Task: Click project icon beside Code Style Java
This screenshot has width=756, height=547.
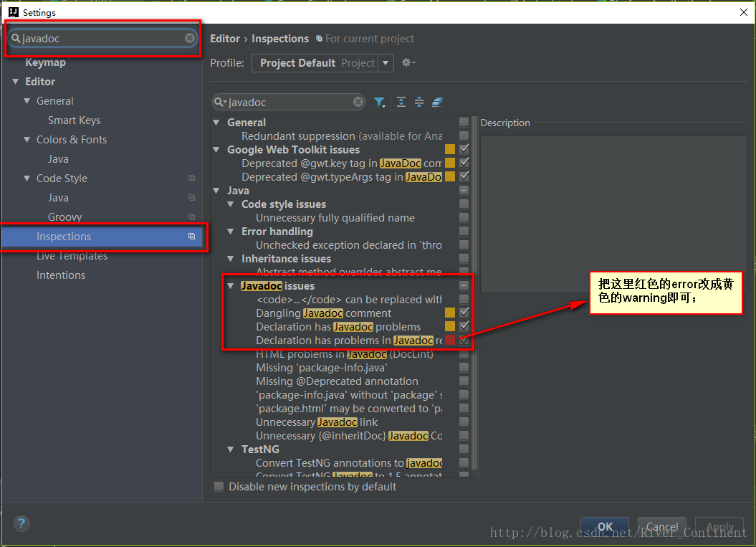Action: [191, 198]
